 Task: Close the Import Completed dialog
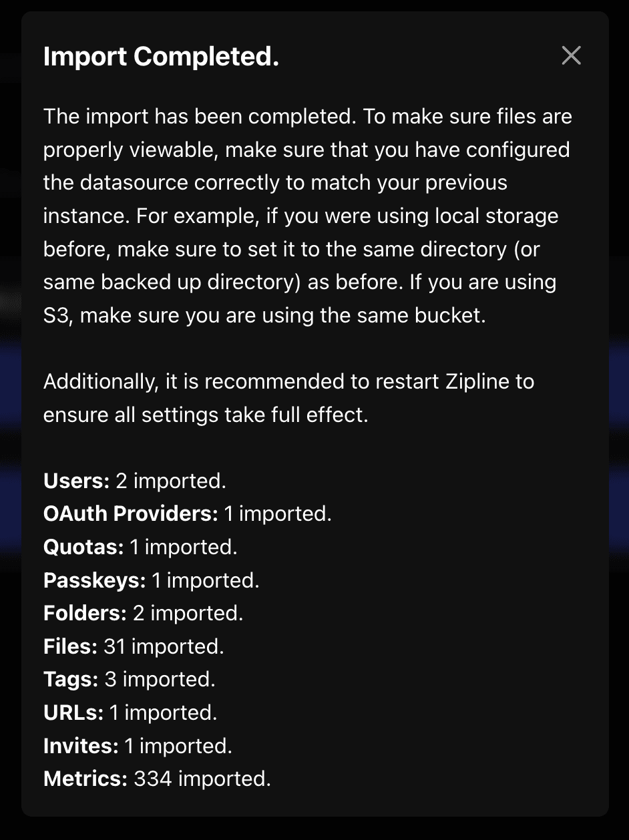[x=571, y=56]
